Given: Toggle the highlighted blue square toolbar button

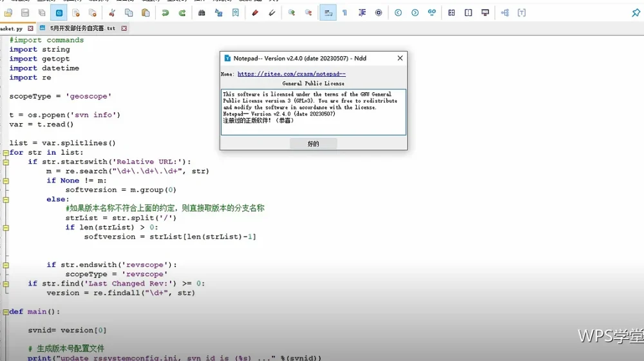Looking at the screenshot, I should point(59,13).
